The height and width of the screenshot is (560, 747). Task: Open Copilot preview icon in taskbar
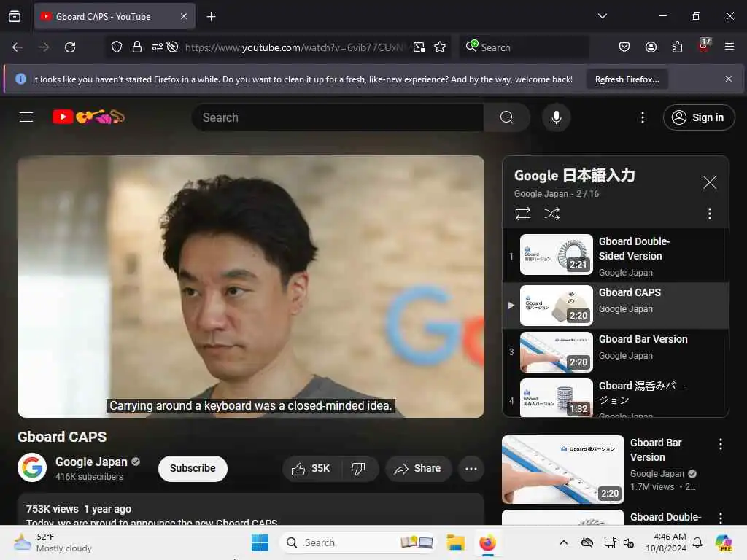click(x=723, y=542)
